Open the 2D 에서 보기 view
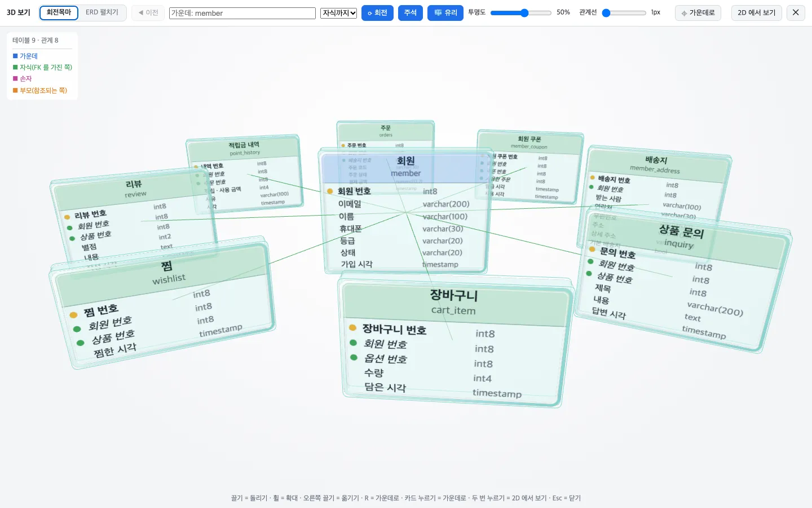Image resolution: width=812 pixels, height=508 pixels. (x=757, y=13)
